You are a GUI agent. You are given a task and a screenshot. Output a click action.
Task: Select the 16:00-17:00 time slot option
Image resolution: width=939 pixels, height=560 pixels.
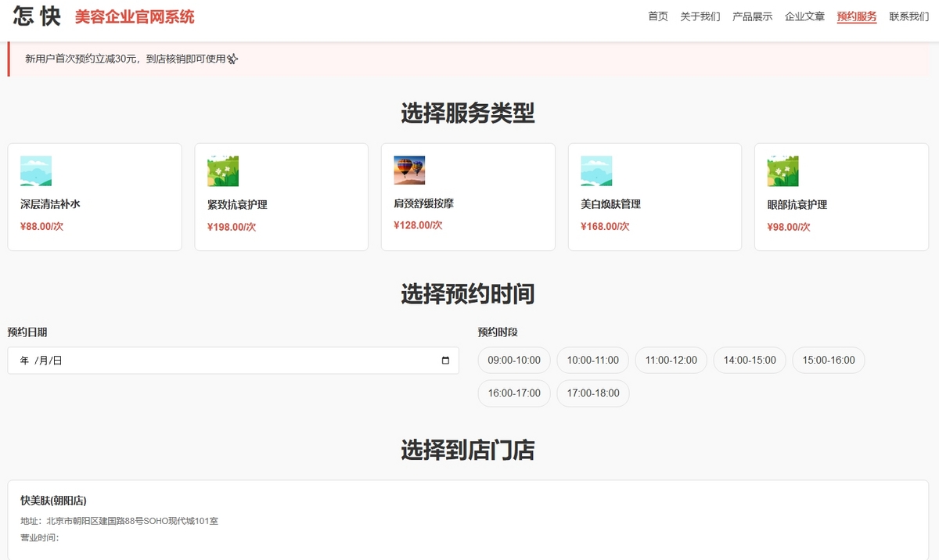point(513,393)
